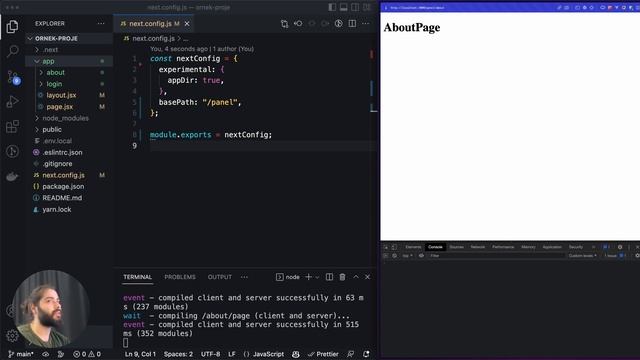The image size is (640, 360).
Task: Expand the .next folder
Action: click(69, 50)
